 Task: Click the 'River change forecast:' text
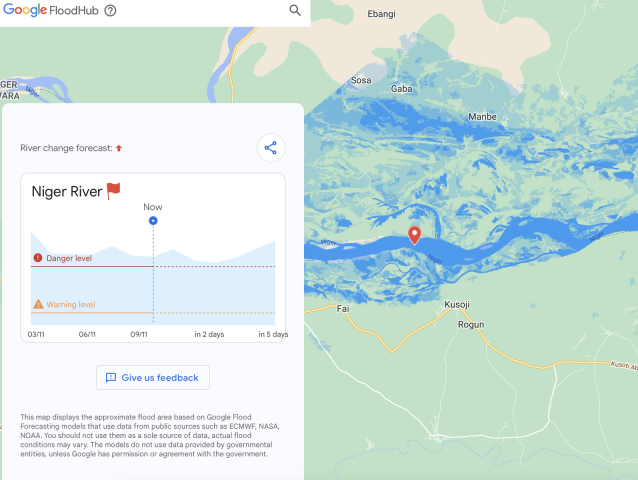(x=66, y=148)
